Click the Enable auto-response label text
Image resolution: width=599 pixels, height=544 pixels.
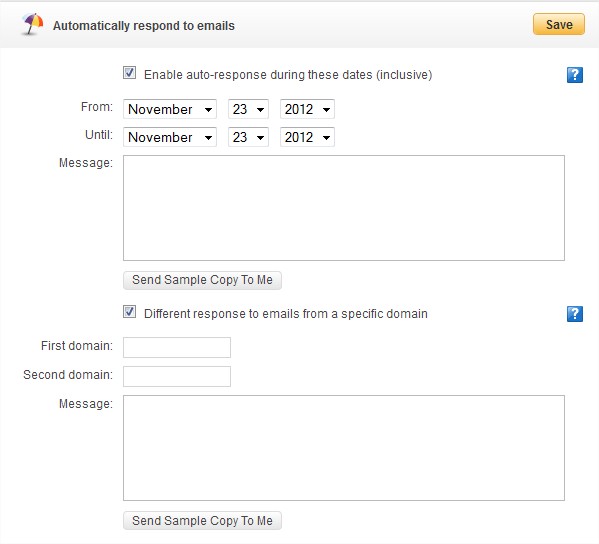pyautogui.click(x=288, y=74)
